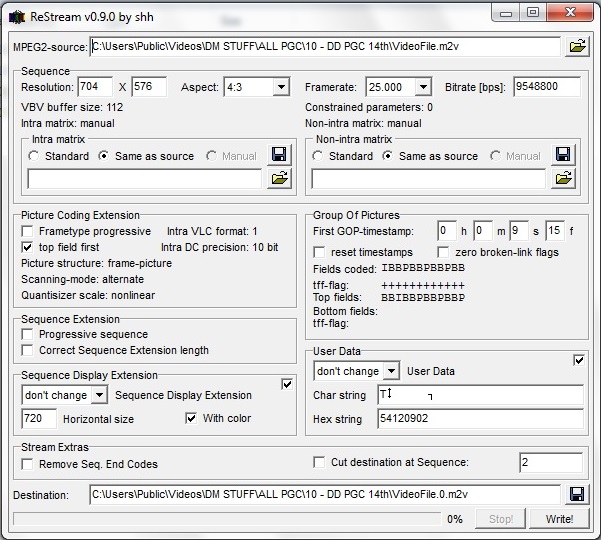Screen dimensions: 601x540
Task: Click the Hex string field 54120902
Action: pos(481,419)
